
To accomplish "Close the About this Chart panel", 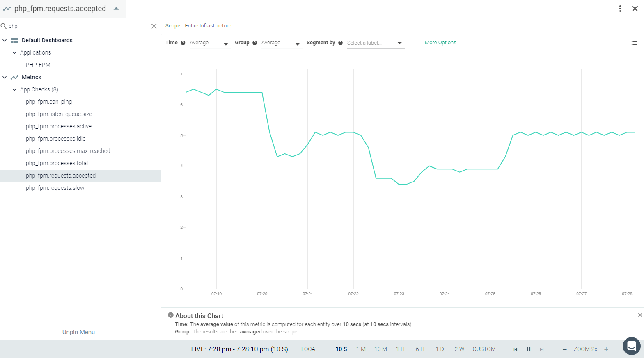I will pos(640,315).
